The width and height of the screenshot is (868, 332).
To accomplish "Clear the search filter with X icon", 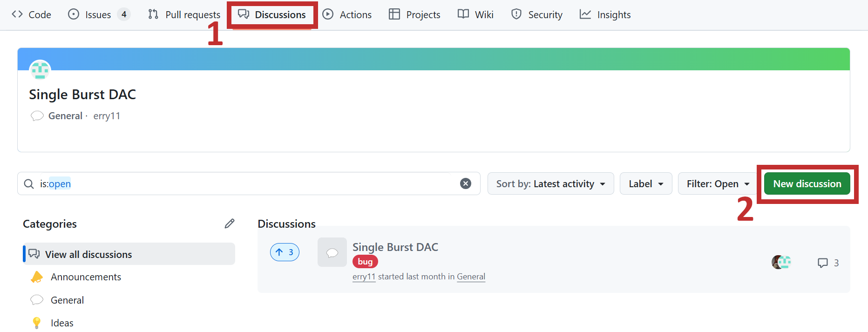I will point(465,183).
